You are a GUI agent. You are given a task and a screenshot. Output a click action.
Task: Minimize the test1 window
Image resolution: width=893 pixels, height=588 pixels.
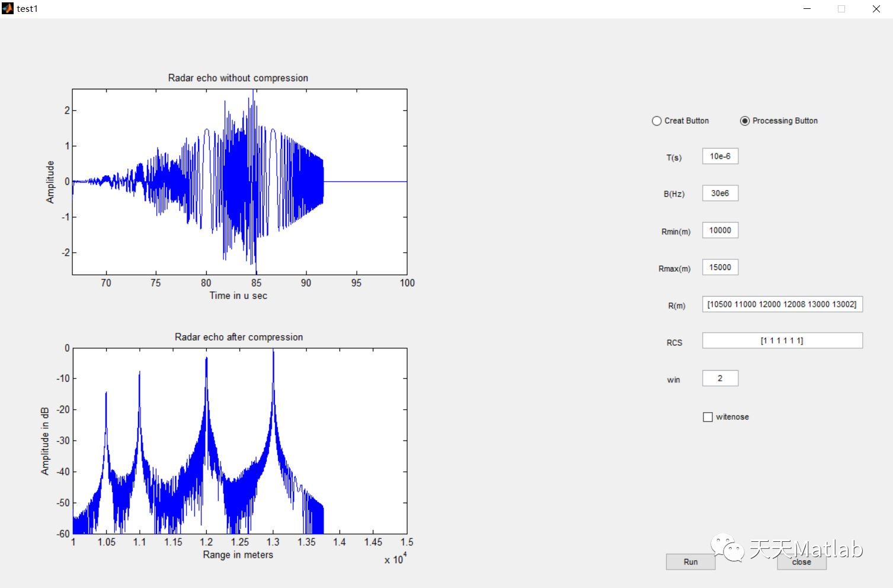[807, 9]
